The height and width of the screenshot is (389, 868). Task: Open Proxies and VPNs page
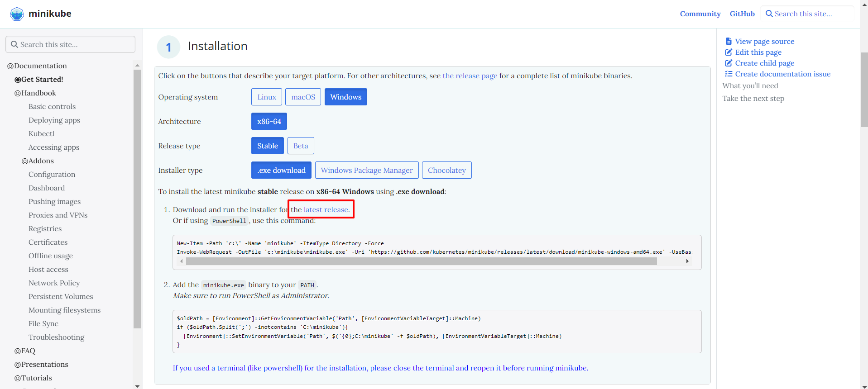[x=58, y=215]
